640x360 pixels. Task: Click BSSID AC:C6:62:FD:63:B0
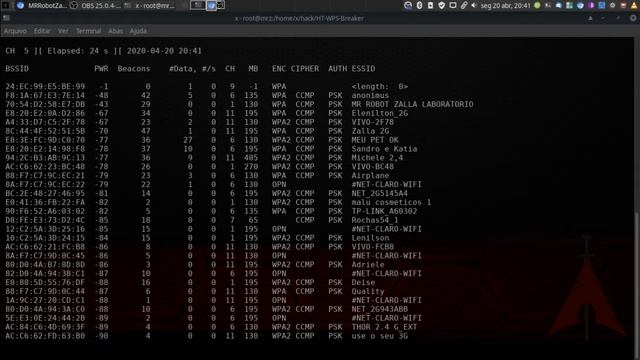[45, 336]
